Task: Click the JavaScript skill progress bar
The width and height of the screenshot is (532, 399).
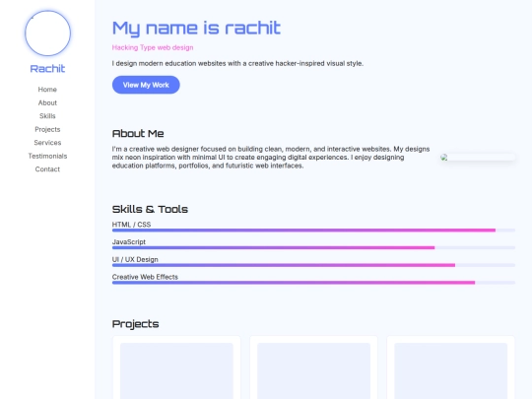Action: (313, 247)
